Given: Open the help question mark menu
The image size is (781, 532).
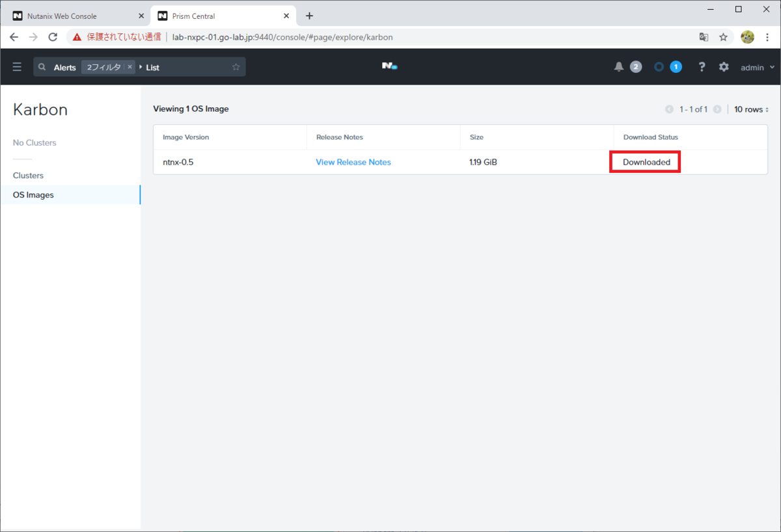Looking at the screenshot, I should tap(702, 67).
